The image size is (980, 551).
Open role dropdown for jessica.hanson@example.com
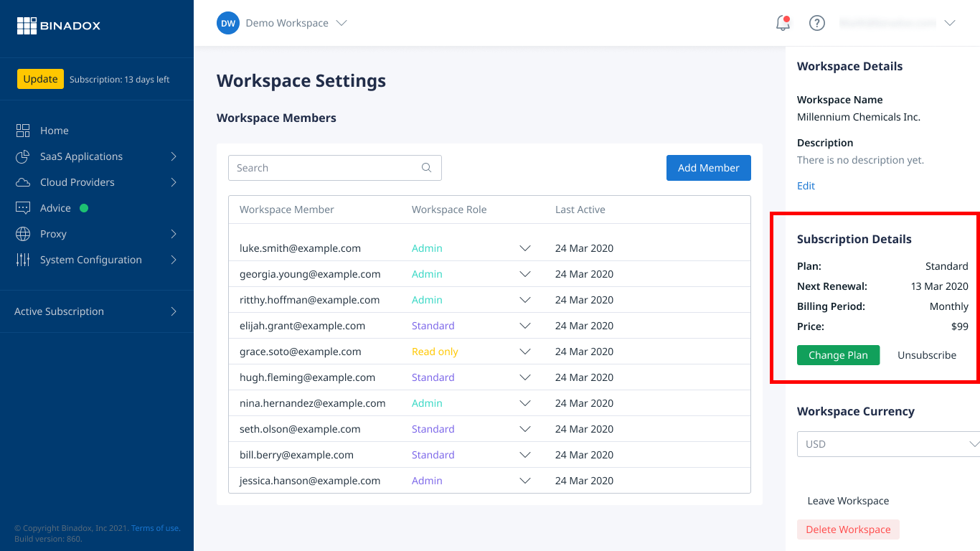tap(525, 481)
